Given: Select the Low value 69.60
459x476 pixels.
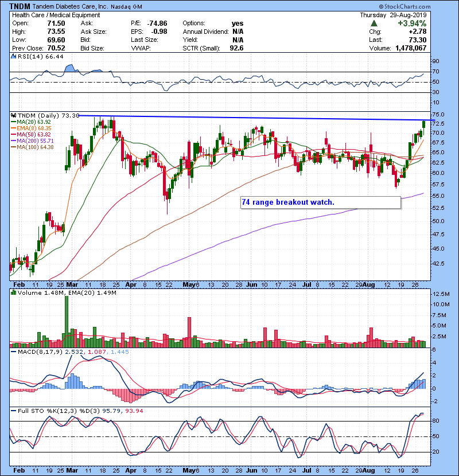Looking at the screenshot, I should point(56,40).
